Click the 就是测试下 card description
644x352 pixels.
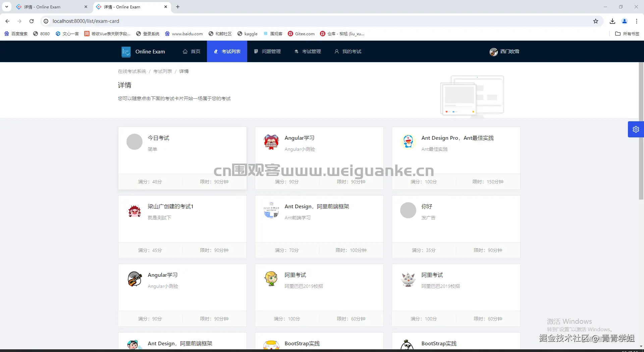tap(160, 218)
